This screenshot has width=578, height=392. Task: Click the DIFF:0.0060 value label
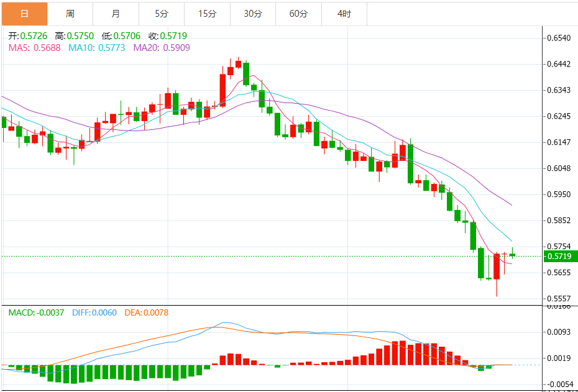(x=94, y=312)
